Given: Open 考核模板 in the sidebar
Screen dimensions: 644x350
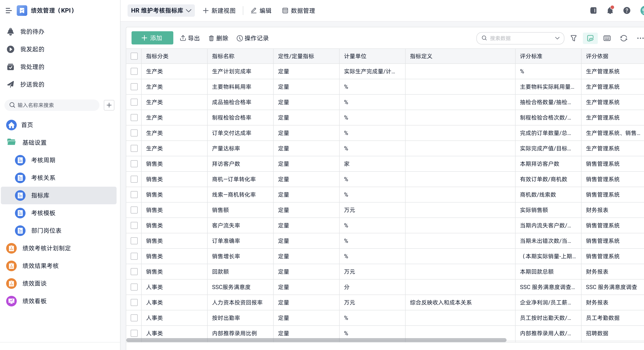Looking at the screenshot, I should tap(43, 213).
